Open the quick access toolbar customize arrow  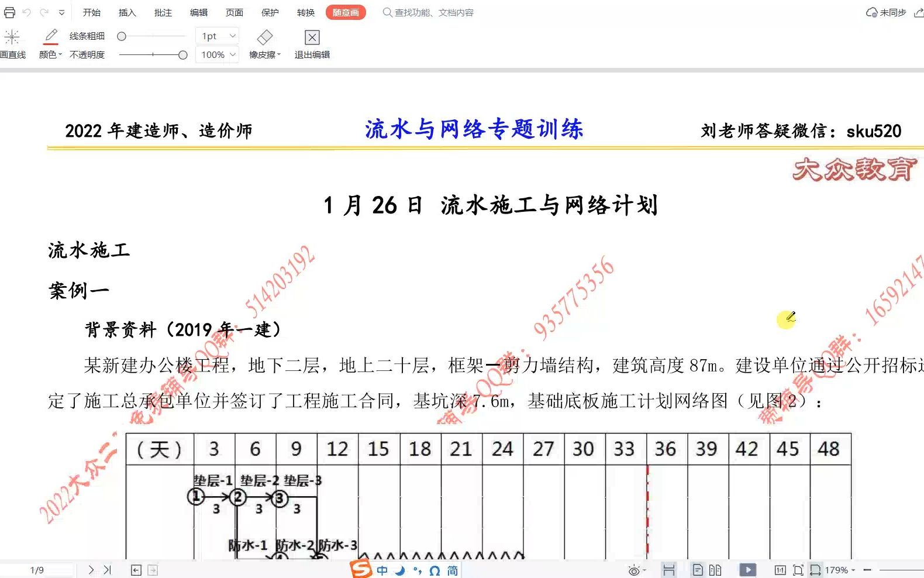61,12
